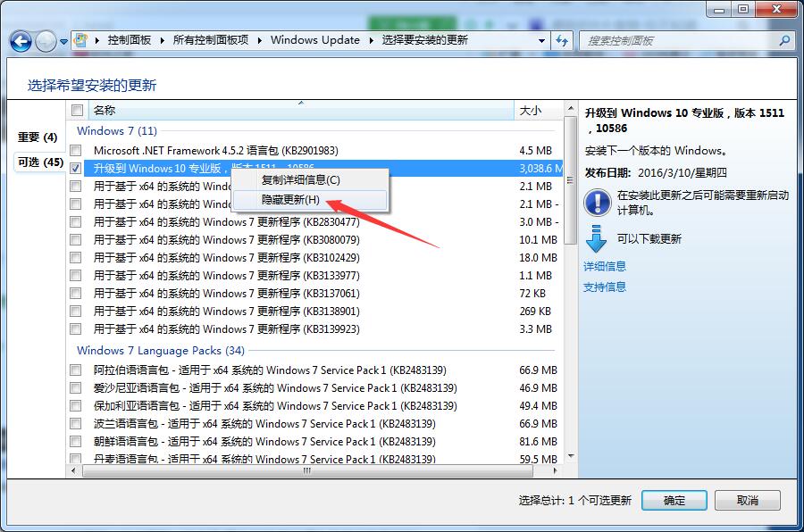The height and width of the screenshot is (532, 804).
Task: Select Windows Update breadcrumb
Action: point(314,40)
